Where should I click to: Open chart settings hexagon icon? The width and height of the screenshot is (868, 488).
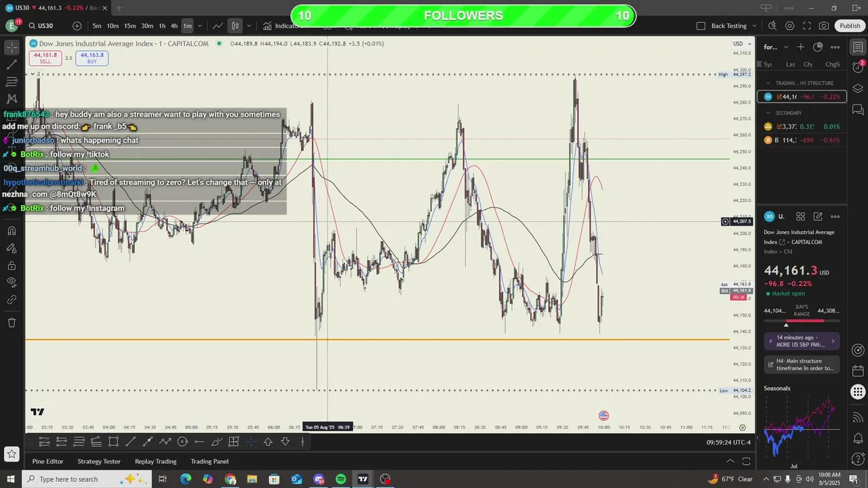click(790, 26)
